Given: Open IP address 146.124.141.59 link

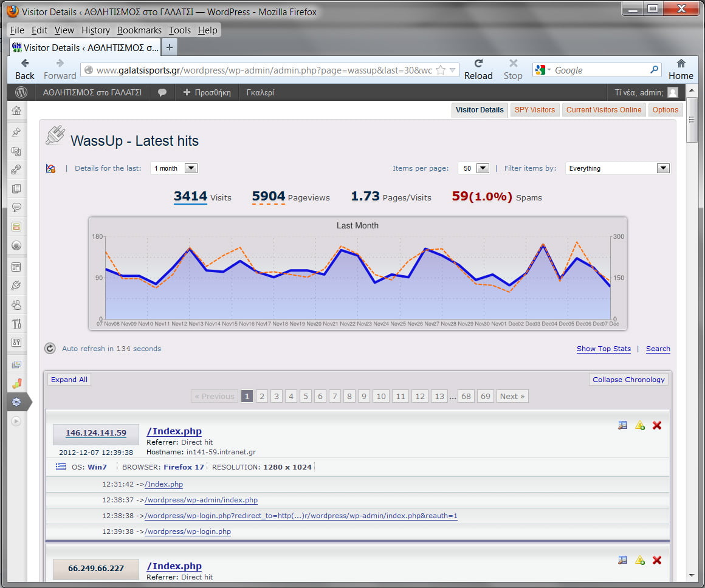Looking at the screenshot, I should coord(96,433).
